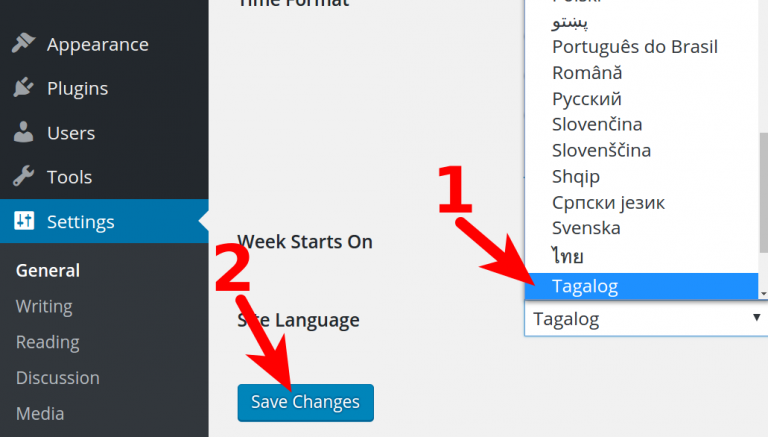Click the Appearance paintbrush icon
This screenshot has height=437, width=768.
(23, 44)
